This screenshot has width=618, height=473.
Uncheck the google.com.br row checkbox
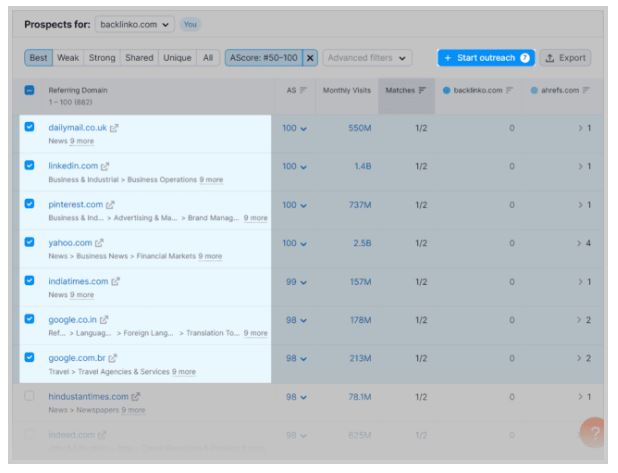(x=30, y=357)
